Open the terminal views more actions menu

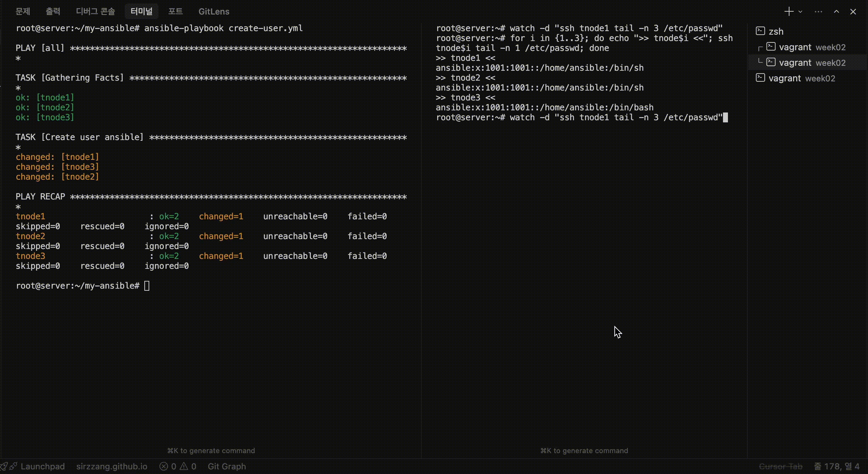click(x=818, y=11)
